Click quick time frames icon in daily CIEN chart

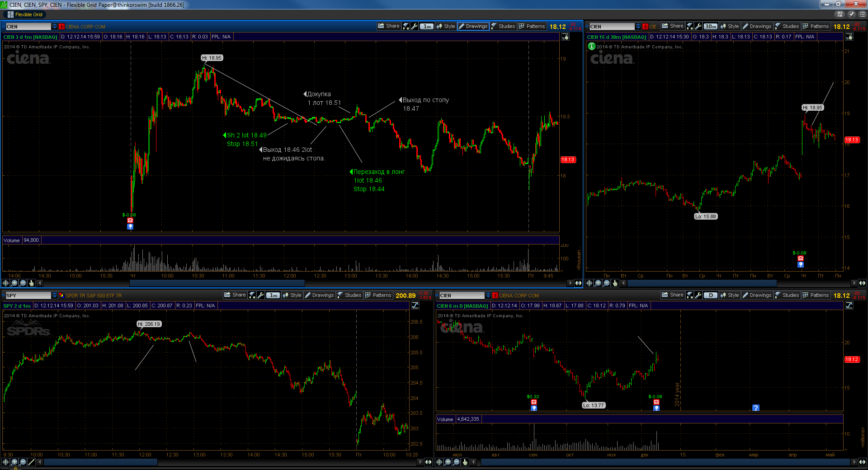690,295
